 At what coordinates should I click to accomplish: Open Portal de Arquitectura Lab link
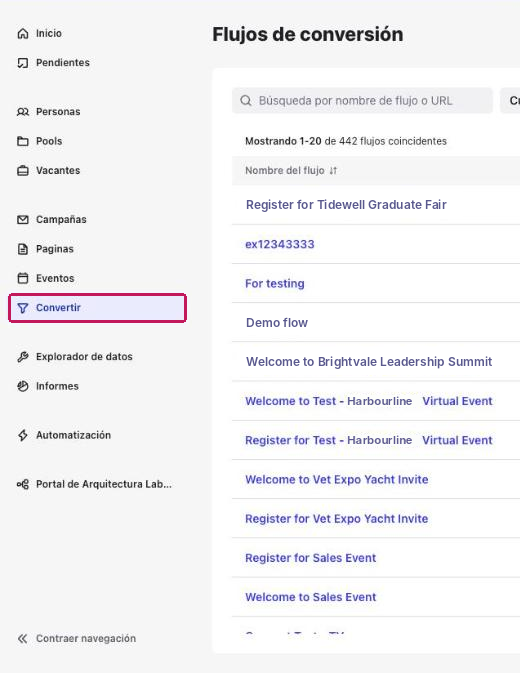pyautogui.click(x=103, y=485)
